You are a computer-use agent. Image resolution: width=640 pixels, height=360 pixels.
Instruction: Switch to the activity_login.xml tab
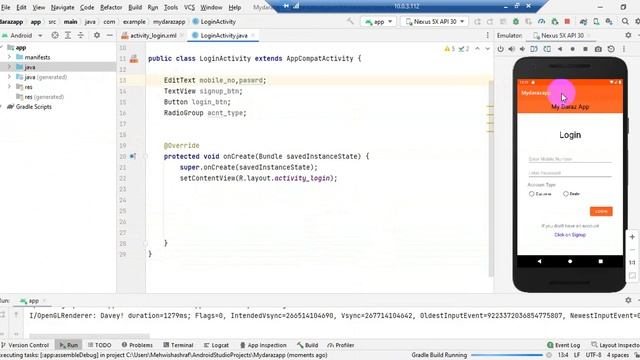click(x=153, y=36)
